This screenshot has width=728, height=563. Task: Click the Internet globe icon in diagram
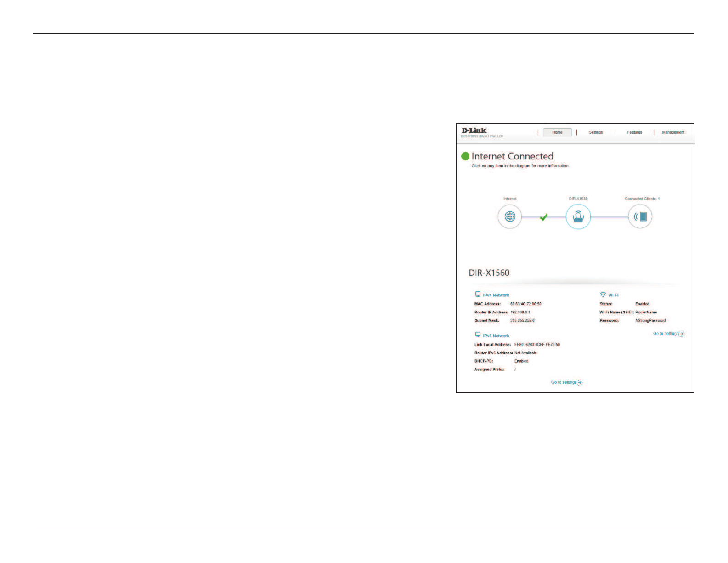(x=510, y=216)
